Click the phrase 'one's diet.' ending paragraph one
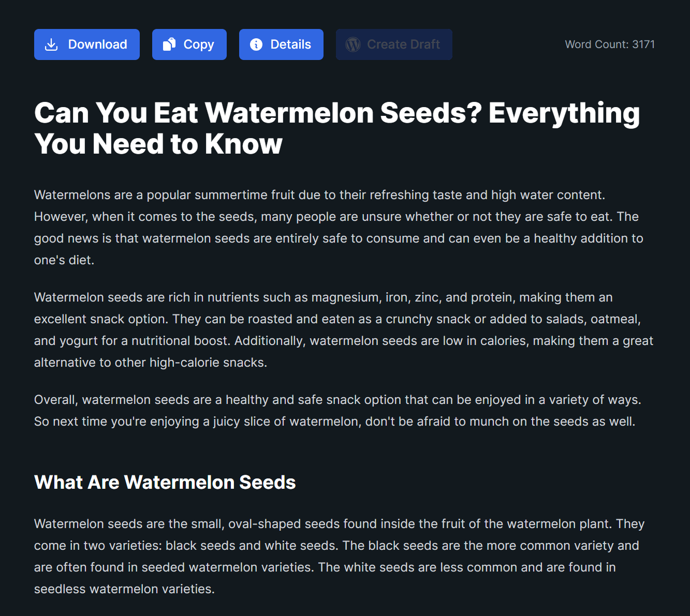This screenshot has width=690, height=616. point(64,260)
